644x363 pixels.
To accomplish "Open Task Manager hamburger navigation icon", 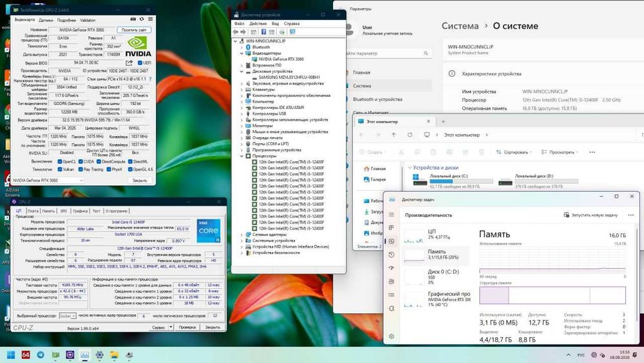I will click(392, 215).
